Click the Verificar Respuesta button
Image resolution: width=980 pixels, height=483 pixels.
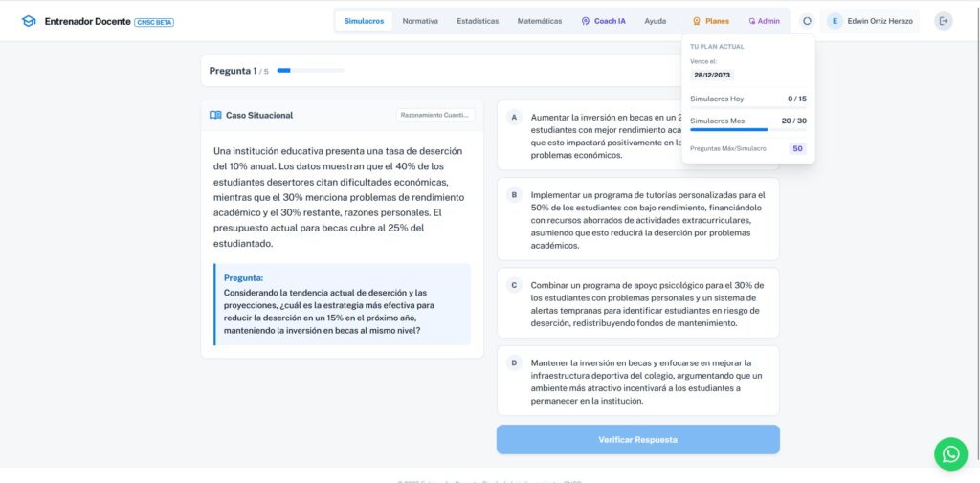(637, 440)
